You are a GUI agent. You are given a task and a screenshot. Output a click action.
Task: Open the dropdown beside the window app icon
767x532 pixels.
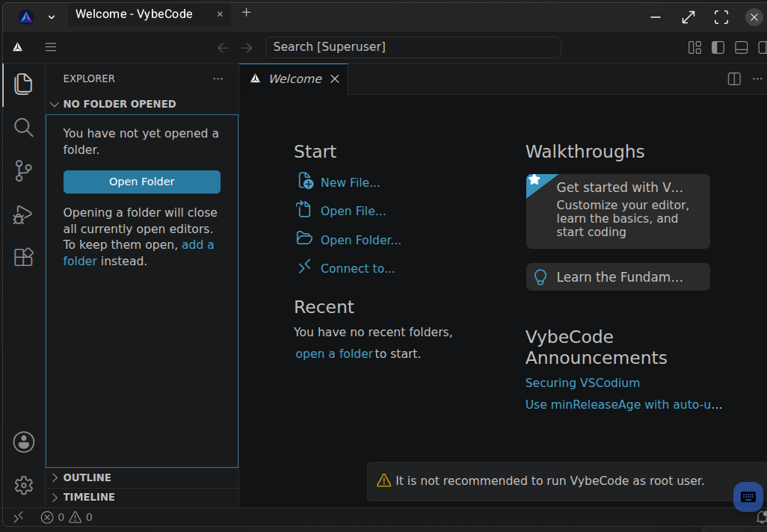pyautogui.click(x=52, y=17)
